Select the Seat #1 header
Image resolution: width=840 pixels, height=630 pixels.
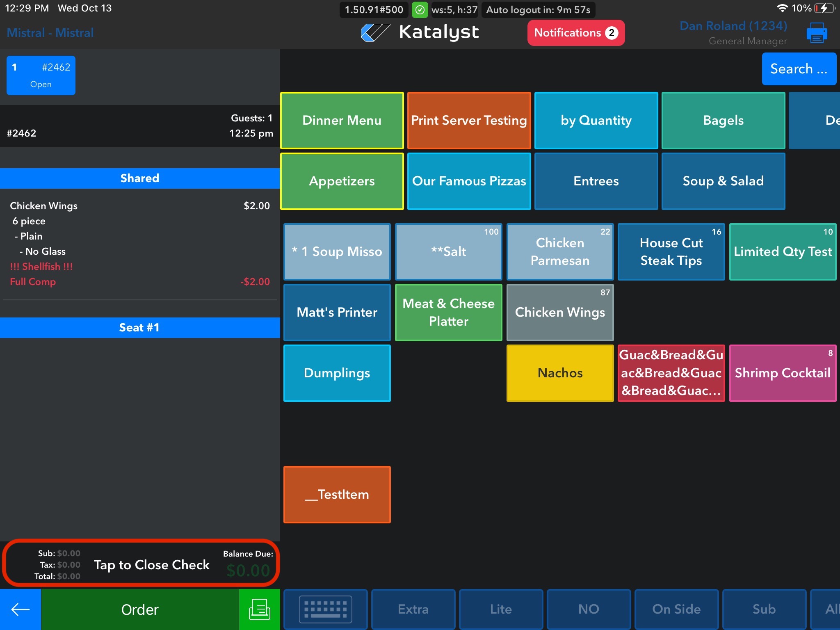[139, 328]
